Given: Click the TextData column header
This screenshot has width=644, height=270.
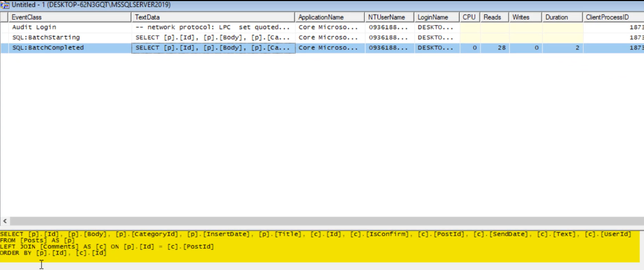Looking at the screenshot, I should pyautogui.click(x=213, y=17).
